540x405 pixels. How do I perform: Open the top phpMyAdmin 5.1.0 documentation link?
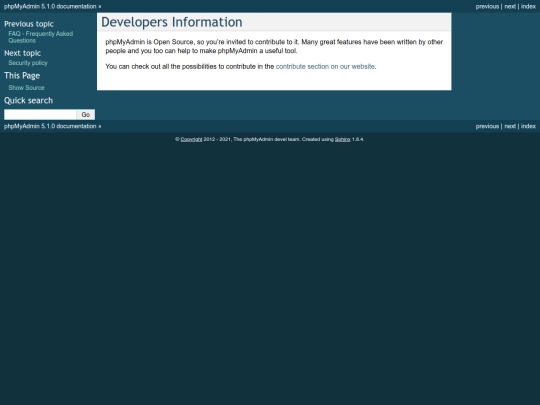(x=50, y=7)
